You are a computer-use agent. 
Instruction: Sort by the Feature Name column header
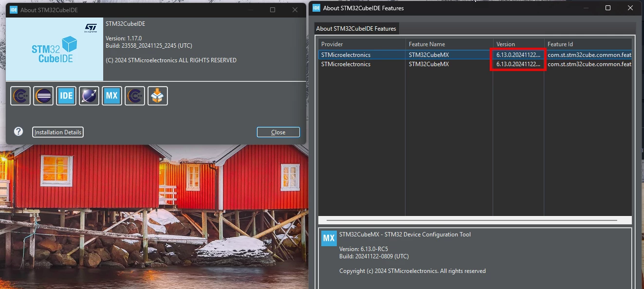pos(450,44)
